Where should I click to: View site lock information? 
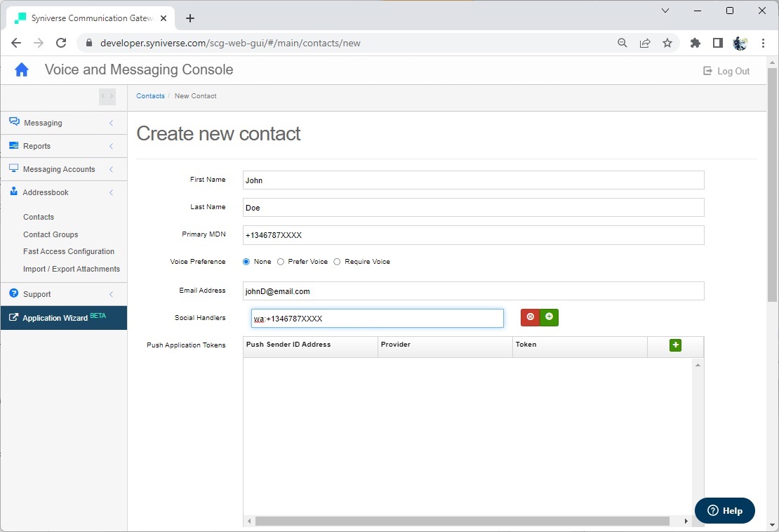point(89,43)
